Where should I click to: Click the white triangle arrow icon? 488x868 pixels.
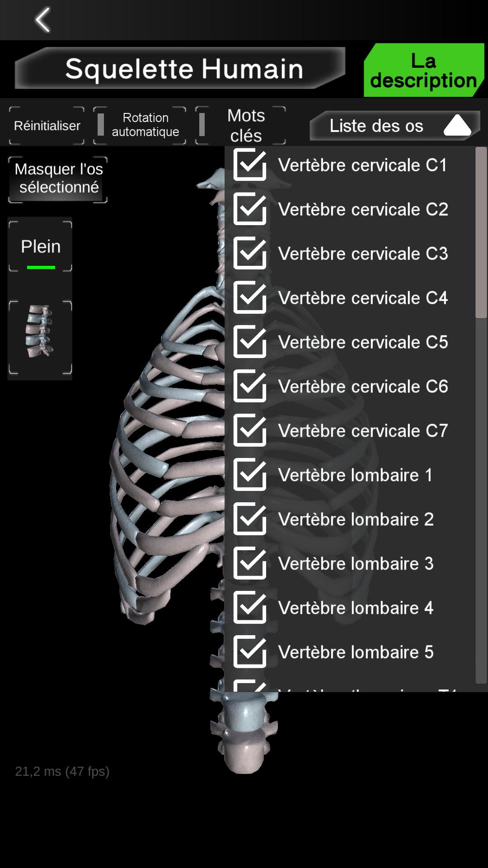click(x=457, y=125)
